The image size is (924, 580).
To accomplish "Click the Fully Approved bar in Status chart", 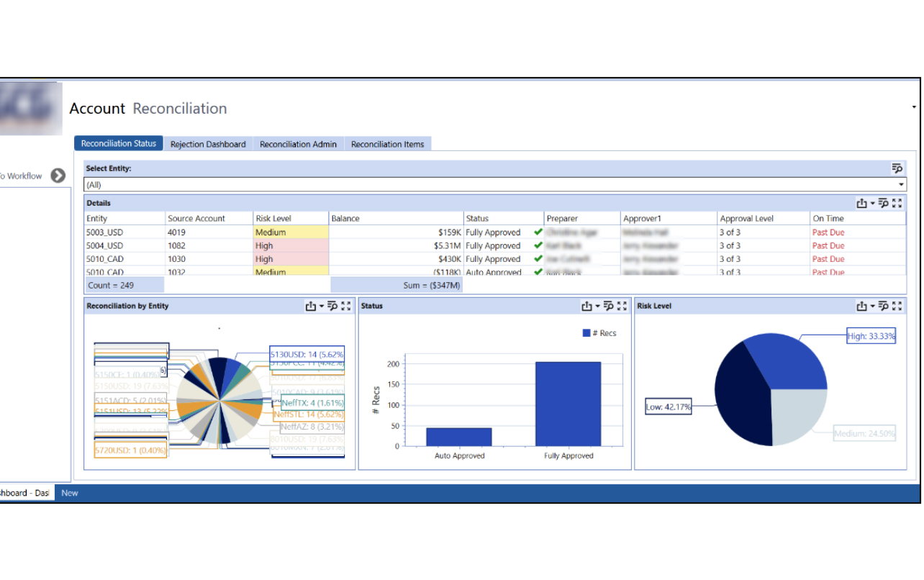I will click(x=568, y=404).
